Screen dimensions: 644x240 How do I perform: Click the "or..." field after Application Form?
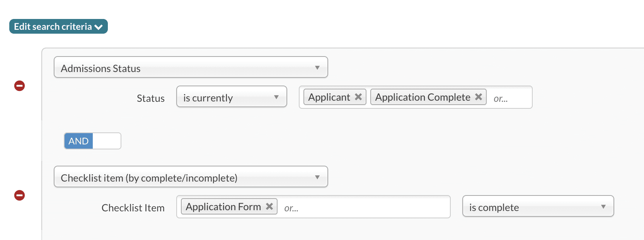[x=363, y=208]
